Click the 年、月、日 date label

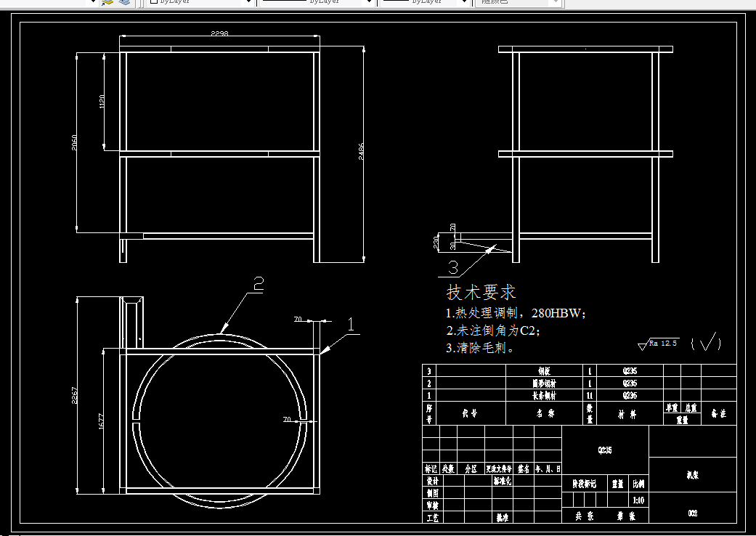[x=548, y=468]
